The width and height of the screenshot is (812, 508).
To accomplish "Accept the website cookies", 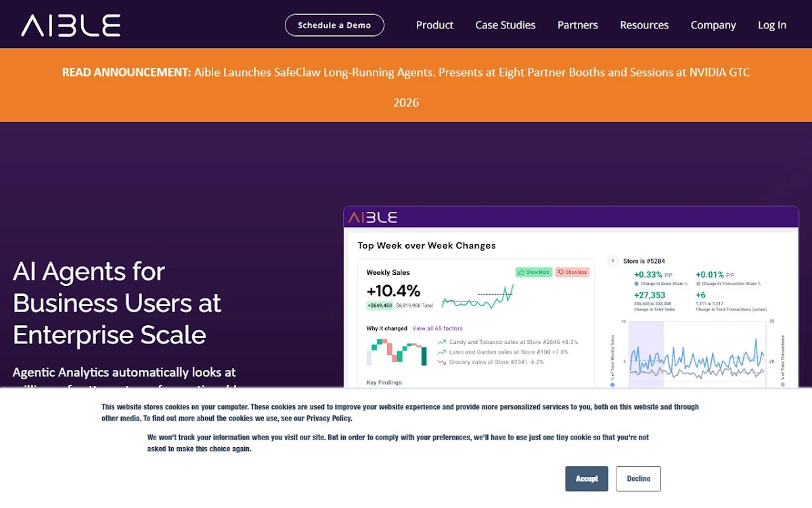I will click(x=587, y=479).
